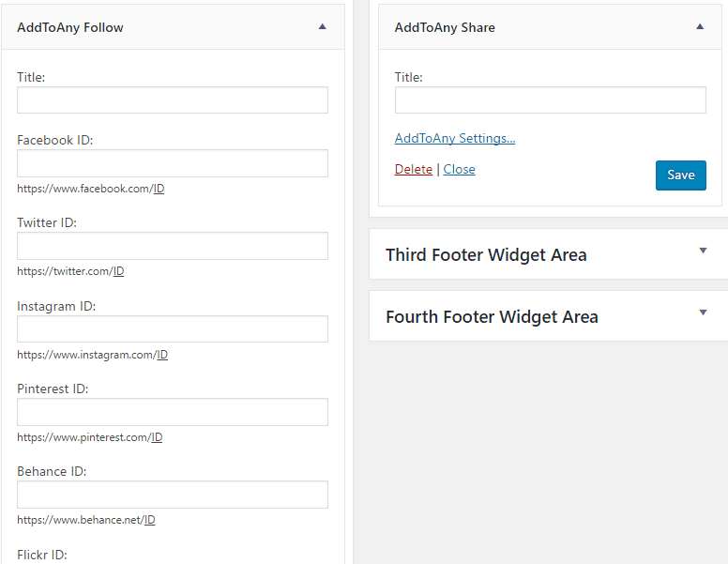The width and height of the screenshot is (728, 564).
Task: Click the Fourth Footer Widget Area heading
Action: tap(492, 317)
